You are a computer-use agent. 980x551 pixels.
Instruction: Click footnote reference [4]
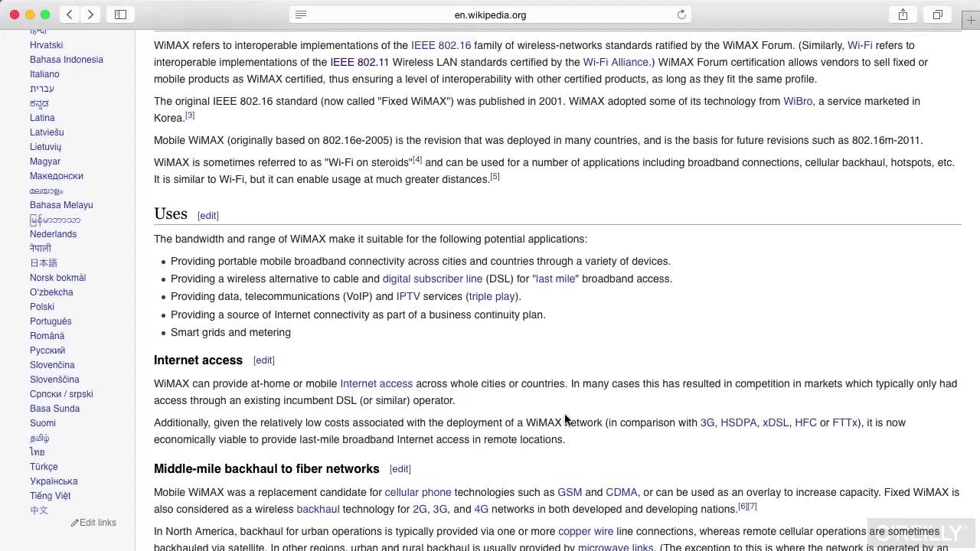(x=417, y=160)
